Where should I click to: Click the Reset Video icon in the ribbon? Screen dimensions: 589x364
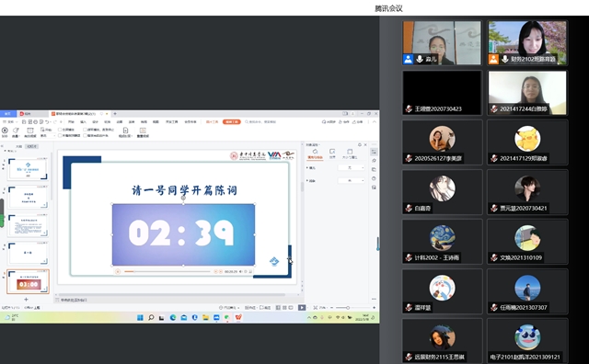[143, 131]
